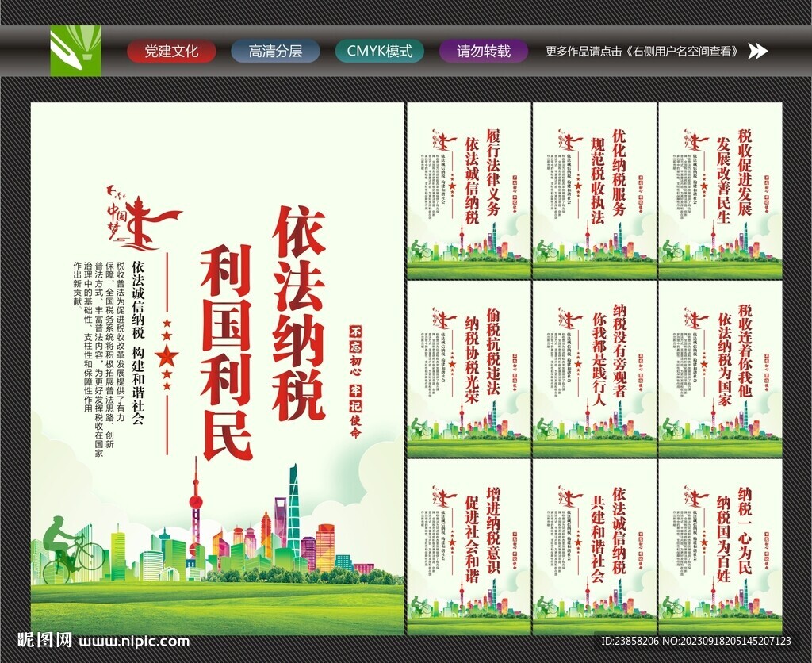812x663 pixels.
Task: Click the 牢记使命 red seal text
Action: click(356, 412)
